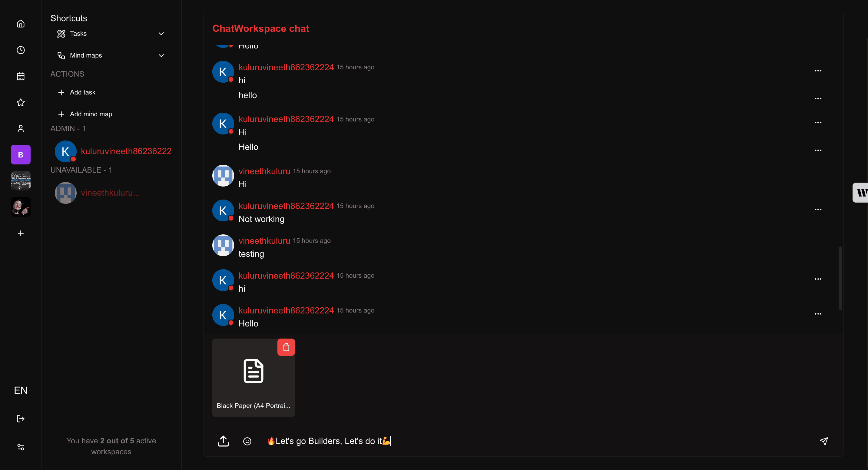This screenshot has width=868, height=470.
Task: Open the contacts person icon
Action: coord(21,128)
